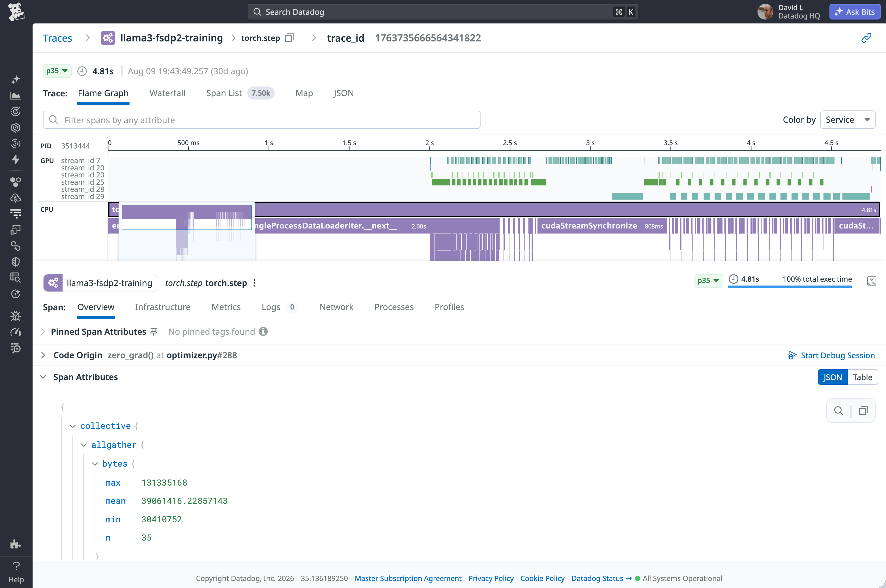Click the pin icon beside Pinned Span Attributes

153,331
